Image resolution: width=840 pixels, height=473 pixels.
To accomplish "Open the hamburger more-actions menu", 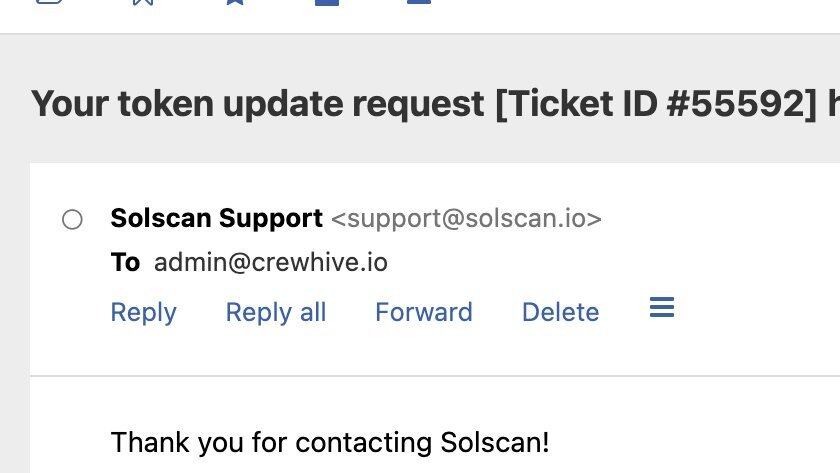I will point(662,308).
